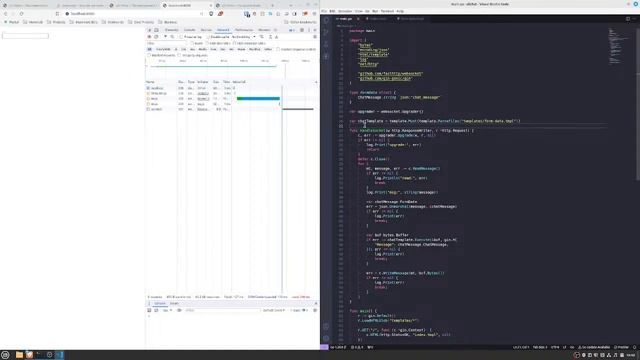Open network conditions icon beside throttling

262,37
